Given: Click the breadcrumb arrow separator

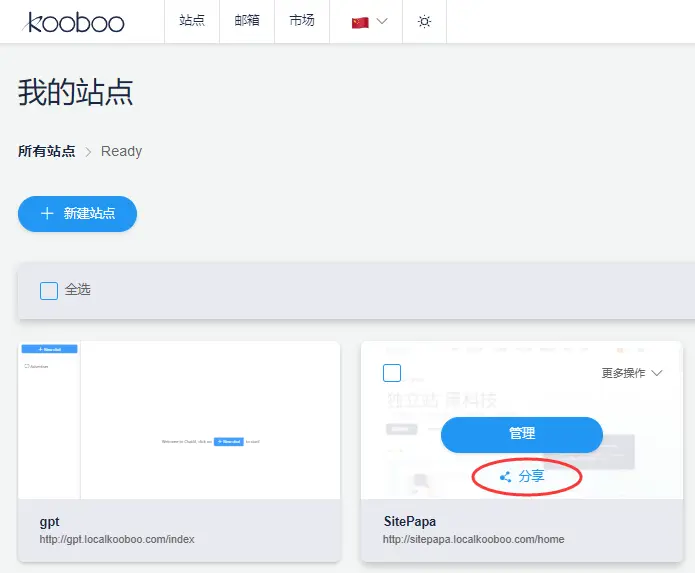Looking at the screenshot, I should point(88,152).
